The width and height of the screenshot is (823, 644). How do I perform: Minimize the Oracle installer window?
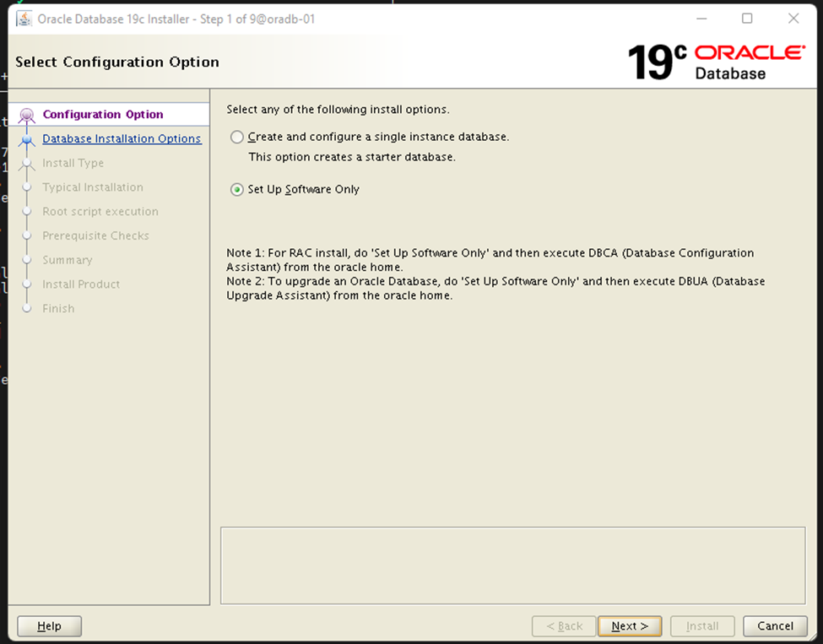(x=701, y=19)
